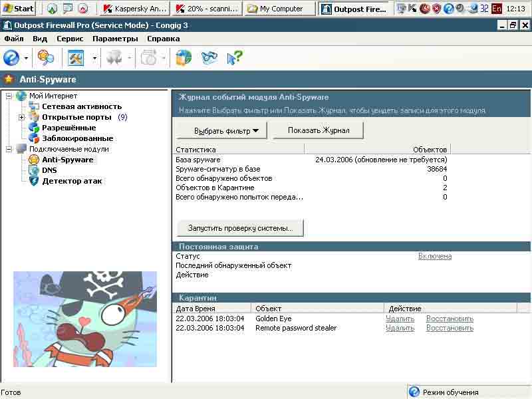Screen dimensions: 532x399
Task: Click the Объектов column header
Action: coord(378,149)
